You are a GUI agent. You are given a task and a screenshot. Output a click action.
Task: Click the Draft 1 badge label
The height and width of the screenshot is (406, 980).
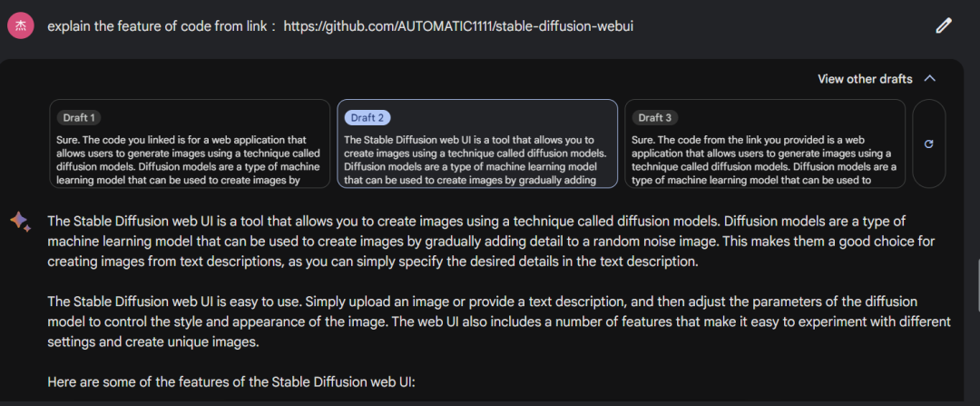coord(79,117)
